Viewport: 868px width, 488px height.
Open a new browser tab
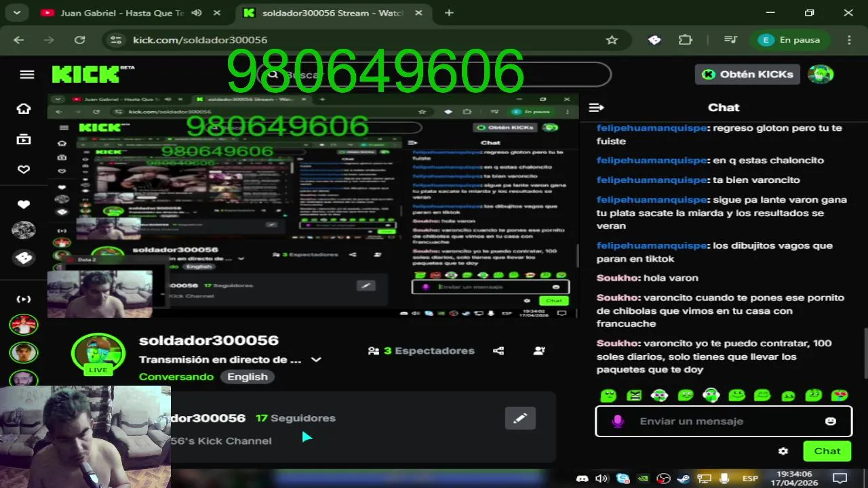coord(449,13)
